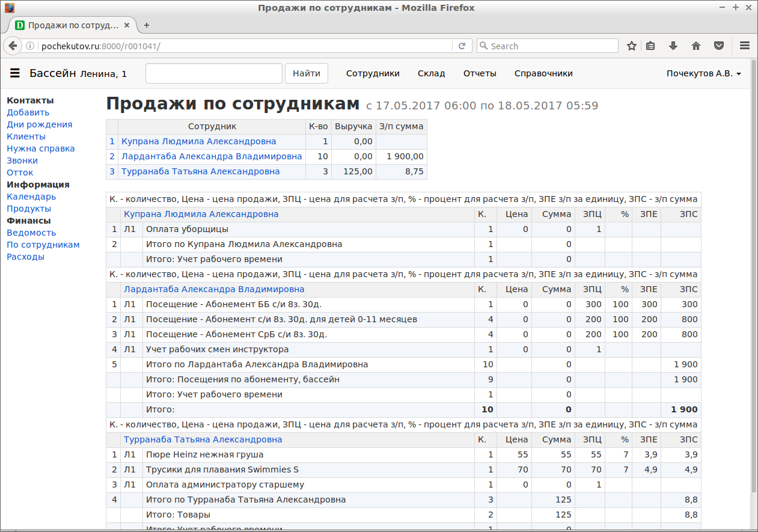The image size is (758, 532).
Task: Click row number 1 link in summary table
Action: tap(112, 141)
